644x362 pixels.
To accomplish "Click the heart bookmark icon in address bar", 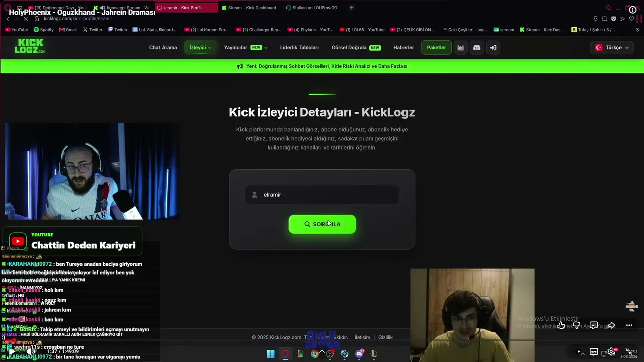I will click(x=632, y=19).
